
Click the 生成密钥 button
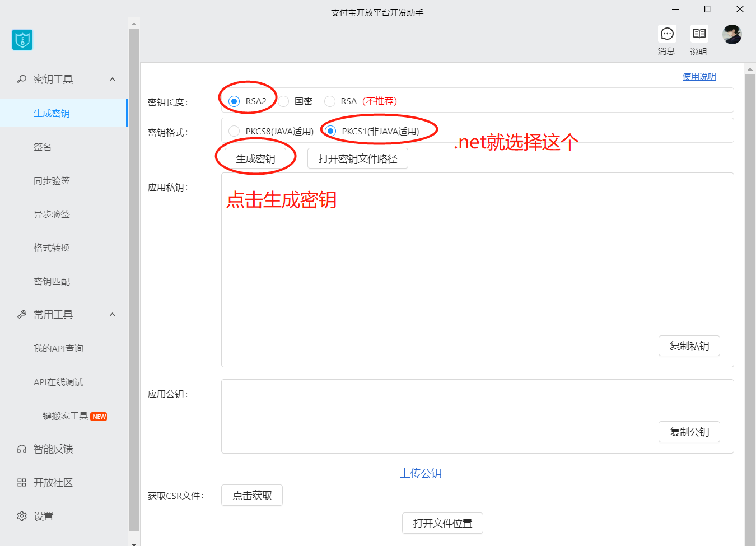click(x=255, y=158)
